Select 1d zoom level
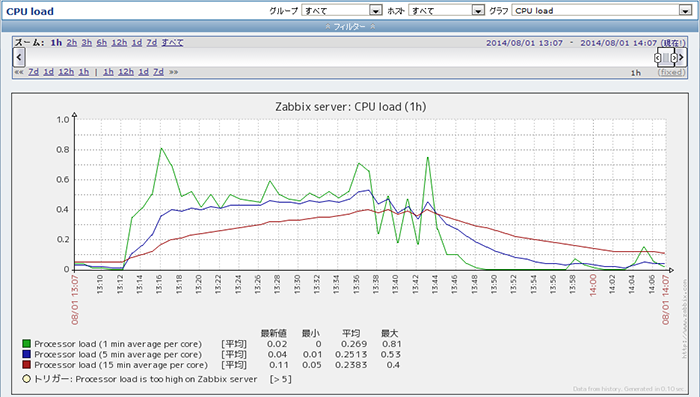 pos(137,42)
